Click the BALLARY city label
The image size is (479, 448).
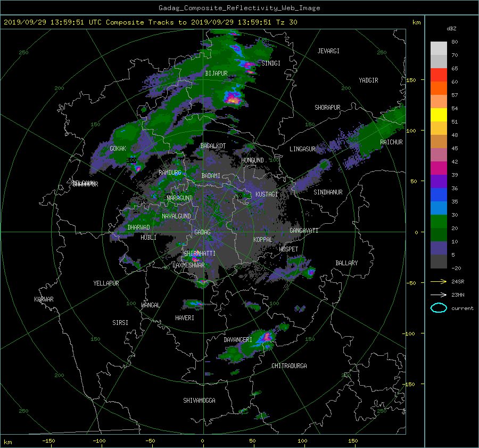pyautogui.click(x=346, y=263)
